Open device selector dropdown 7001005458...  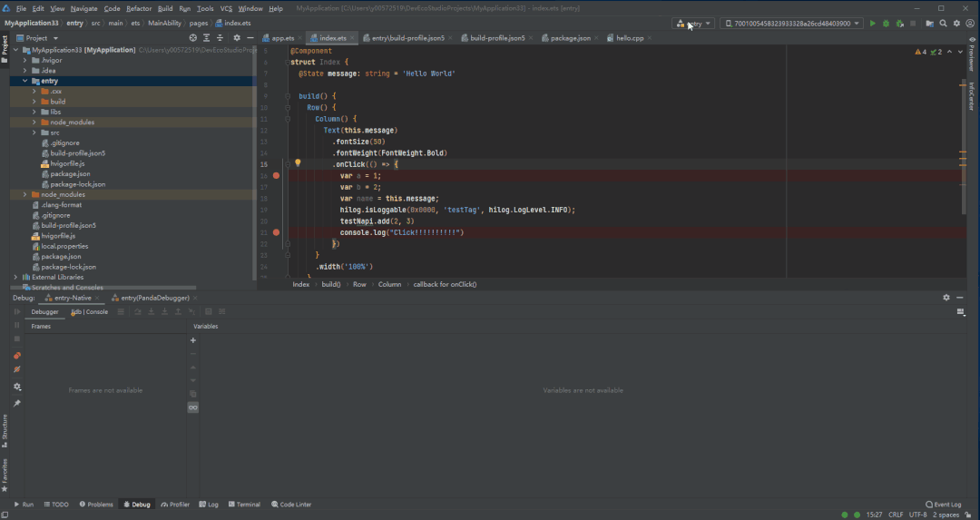click(791, 23)
